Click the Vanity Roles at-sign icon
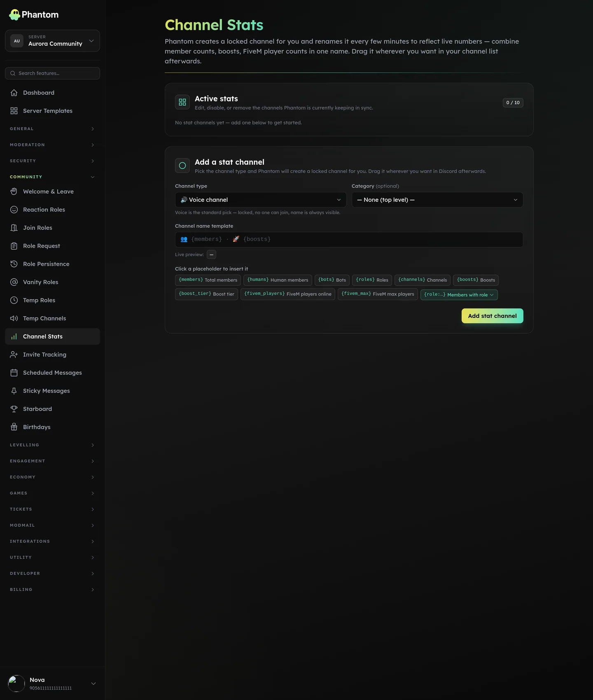The height and width of the screenshot is (700, 593). point(14,282)
